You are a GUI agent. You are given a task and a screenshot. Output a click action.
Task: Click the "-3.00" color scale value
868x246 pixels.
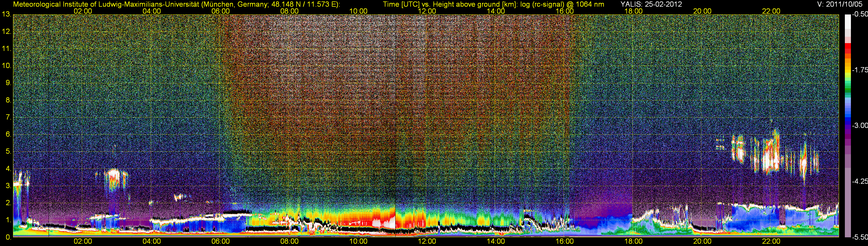(x=860, y=126)
